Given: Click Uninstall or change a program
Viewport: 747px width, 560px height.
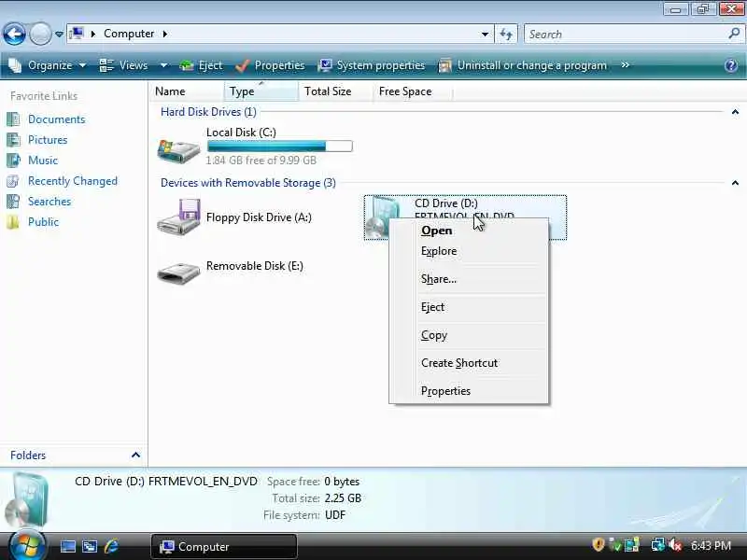Looking at the screenshot, I should tap(523, 65).
